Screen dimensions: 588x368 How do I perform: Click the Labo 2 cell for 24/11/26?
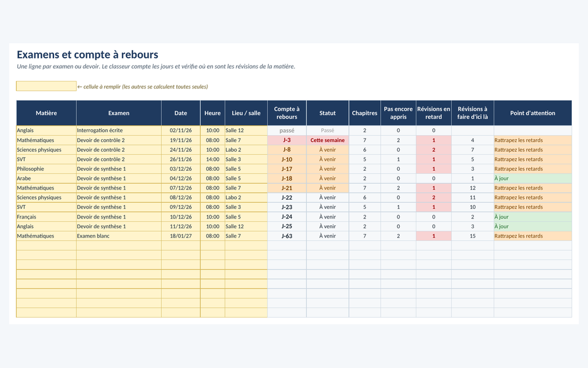tap(246, 149)
